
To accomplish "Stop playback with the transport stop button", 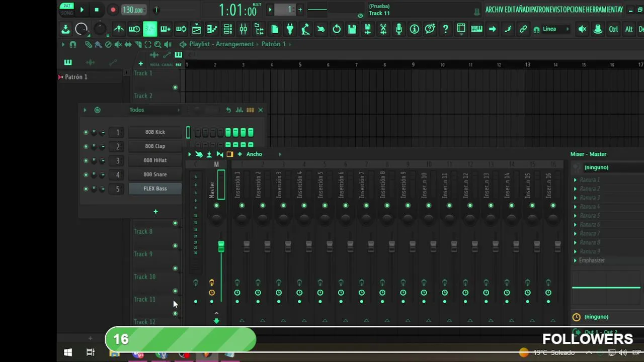I will point(97,10).
